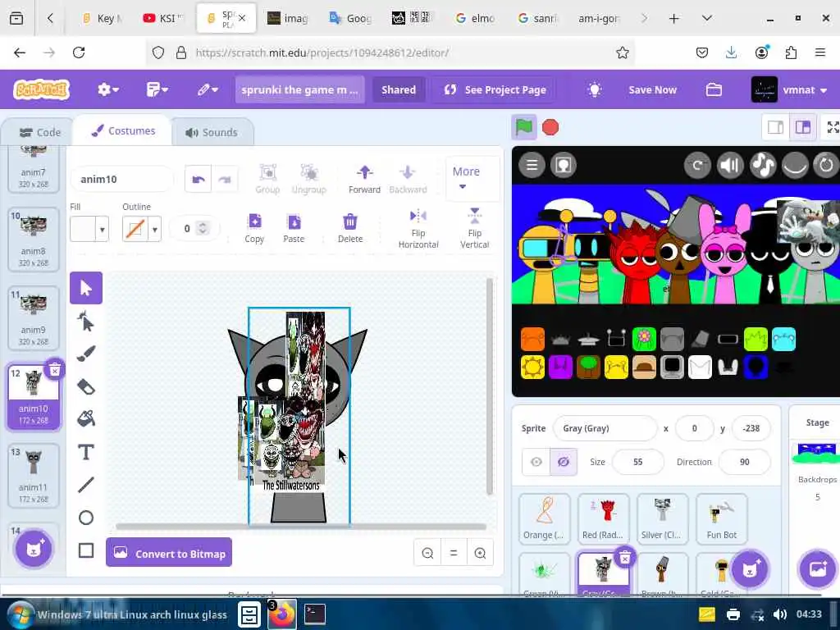Viewport: 840px width, 630px height.
Task: Click the Convert to Bitmap button
Action: tap(169, 553)
